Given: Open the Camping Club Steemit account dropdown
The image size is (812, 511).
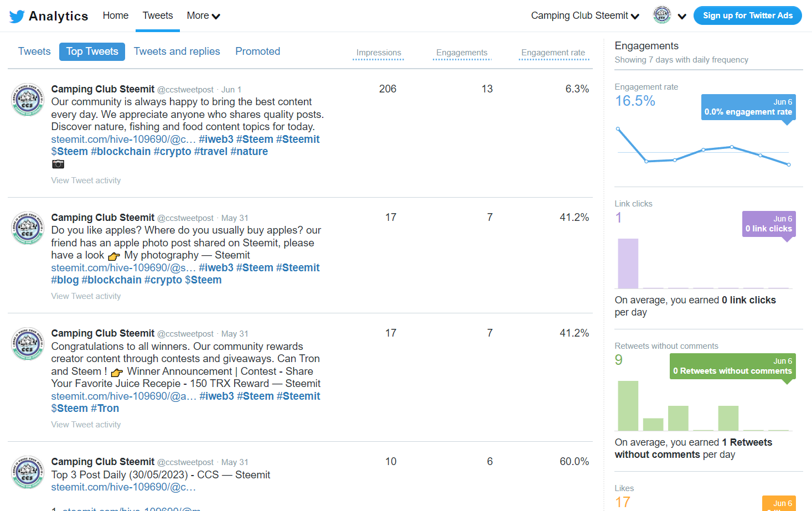Looking at the screenshot, I should coord(585,16).
